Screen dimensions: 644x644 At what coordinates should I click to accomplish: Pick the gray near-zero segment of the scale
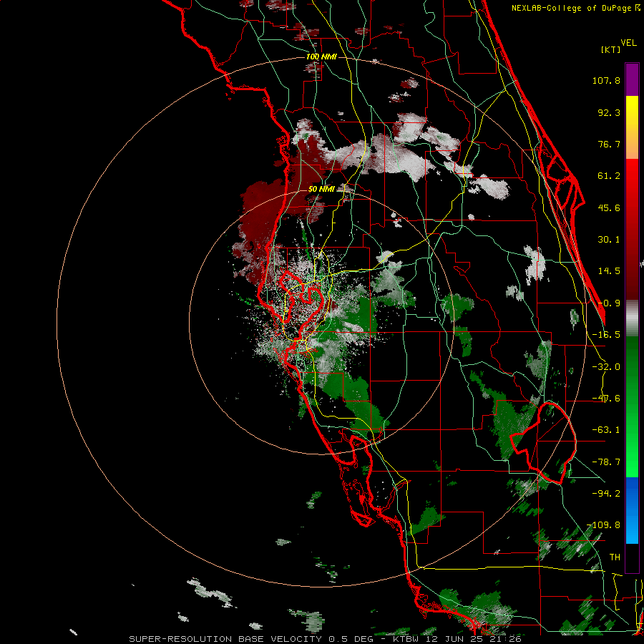632,318
